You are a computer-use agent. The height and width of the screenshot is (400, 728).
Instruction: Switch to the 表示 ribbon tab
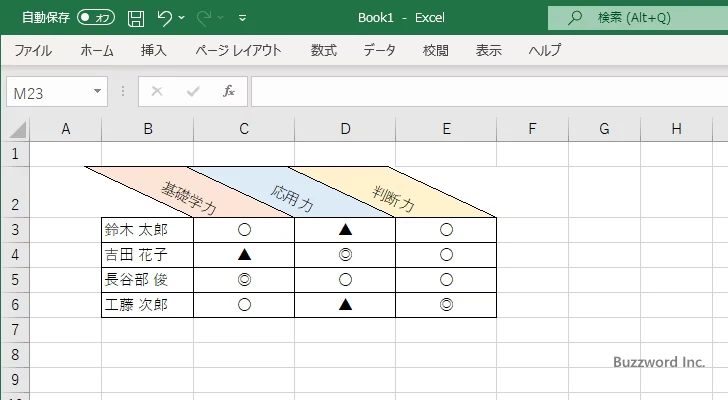coord(488,50)
